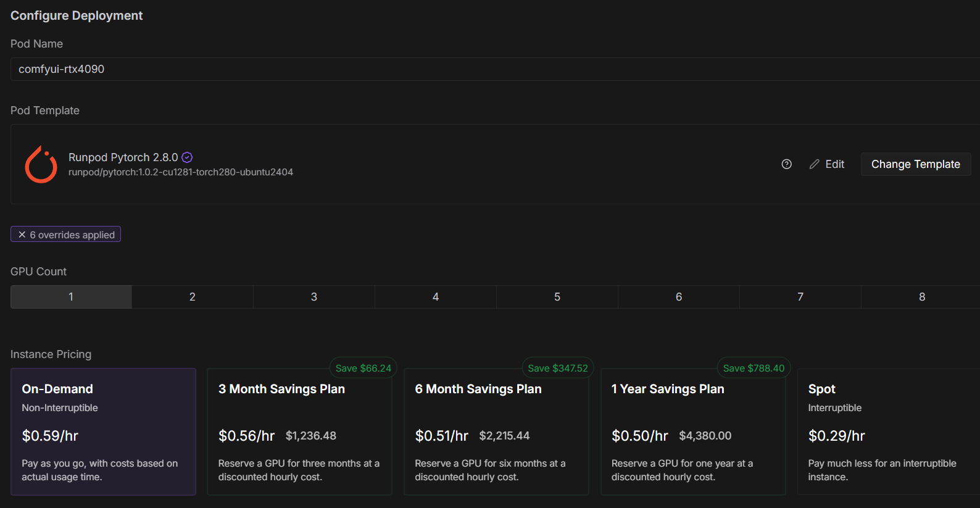The image size is (980, 508).
Task: Click the Save $788.40 badge
Action: point(754,368)
